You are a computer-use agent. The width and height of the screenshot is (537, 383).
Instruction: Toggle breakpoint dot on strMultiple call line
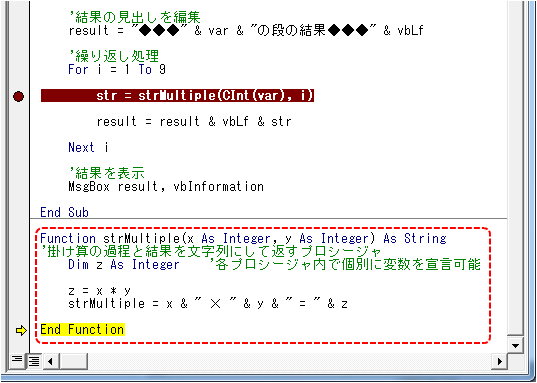(18, 96)
